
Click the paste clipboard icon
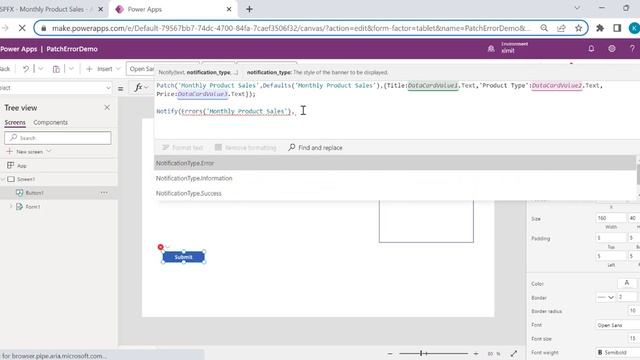(x=56, y=69)
